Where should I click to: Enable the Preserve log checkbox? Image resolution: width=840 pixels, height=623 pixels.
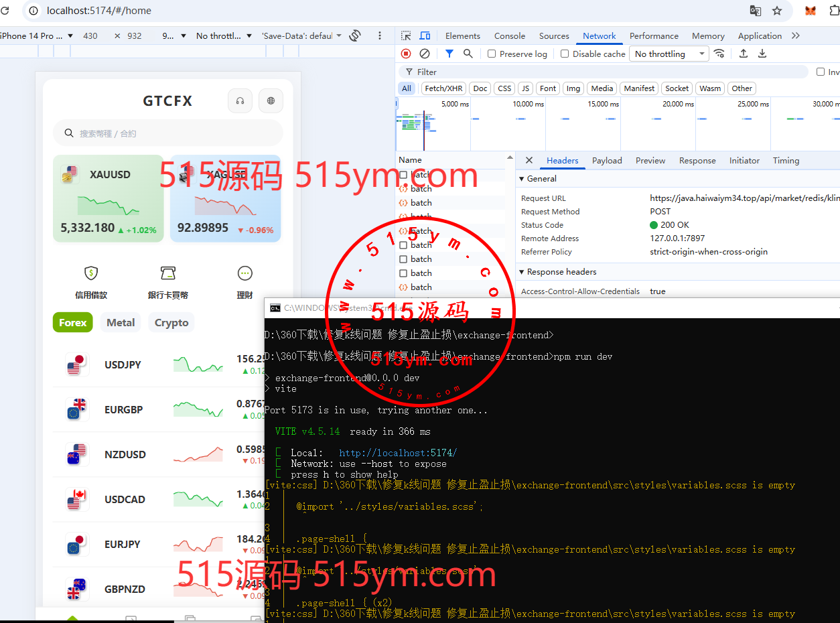tap(492, 54)
